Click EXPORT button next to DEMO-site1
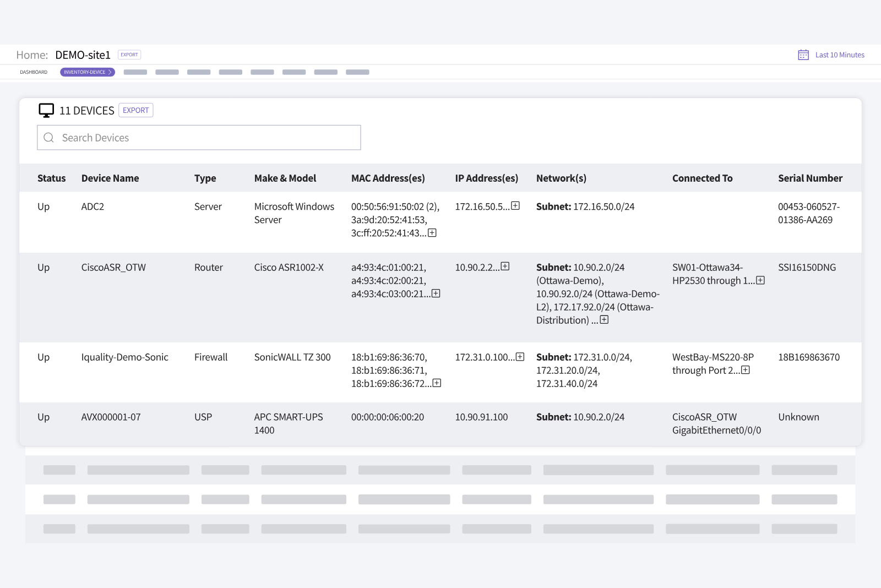This screenshot has width=881, height=588. click(129, 55)
